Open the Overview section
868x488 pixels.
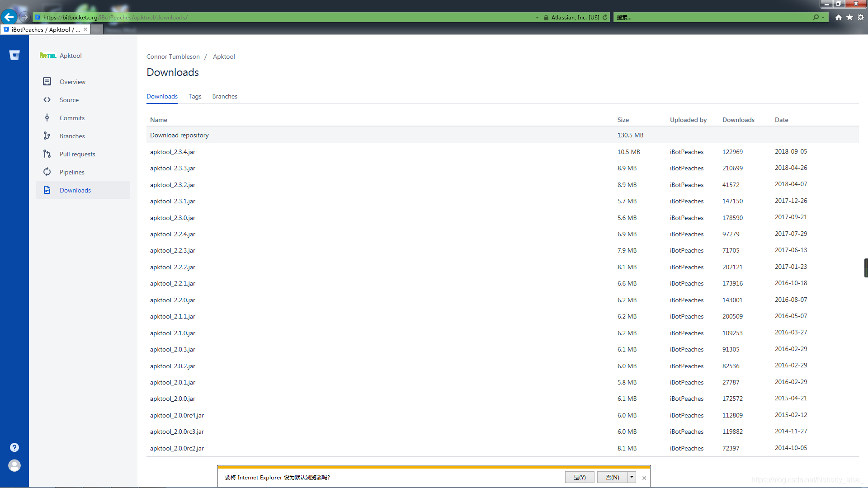pyautogui.click(x=71, y=82)
